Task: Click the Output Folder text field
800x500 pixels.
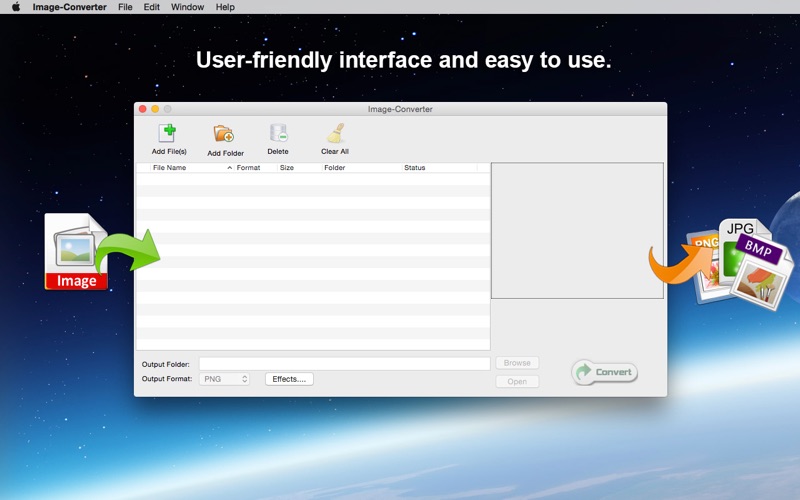Action: tap(344, 363)
